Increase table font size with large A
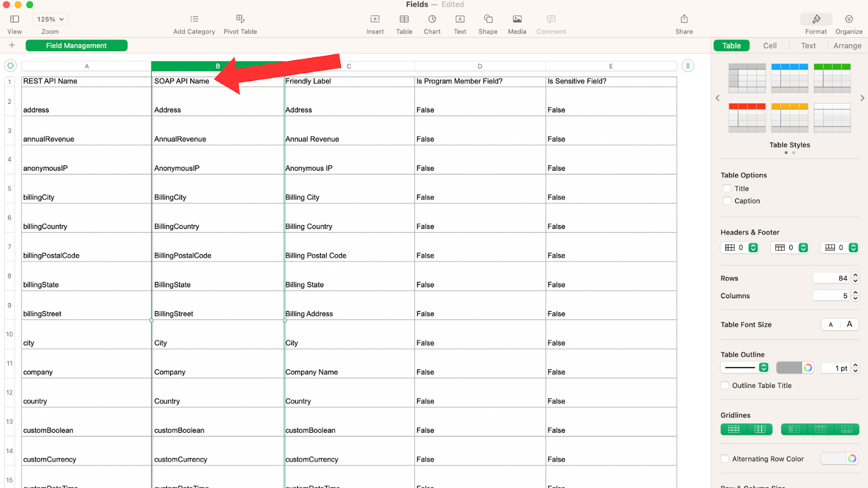Image resolution: width=868 pixels, height=488 pixels. pyautogui.click(x=850, y=324)
